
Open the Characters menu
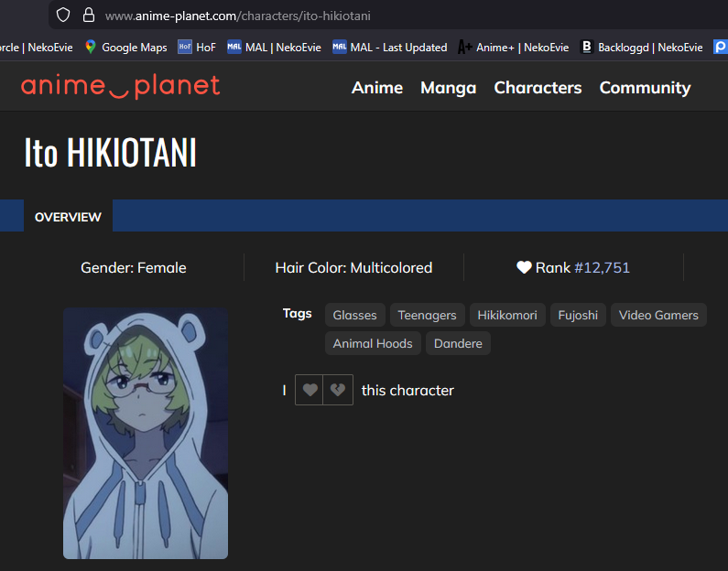tap(538, 88)
